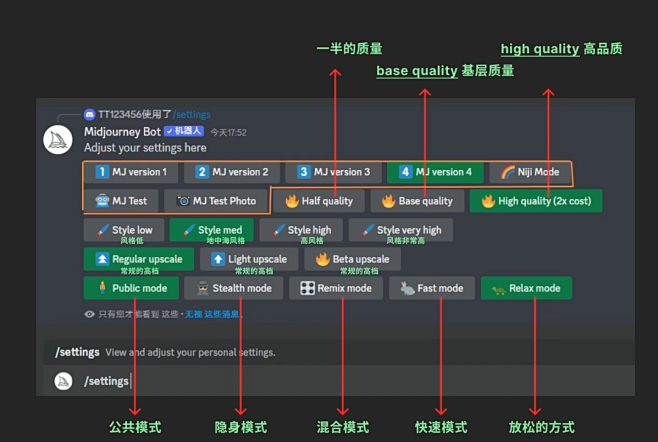Choose MJ Test option
The width and height of the screenshot is (658, 442).
coord(121,201)
